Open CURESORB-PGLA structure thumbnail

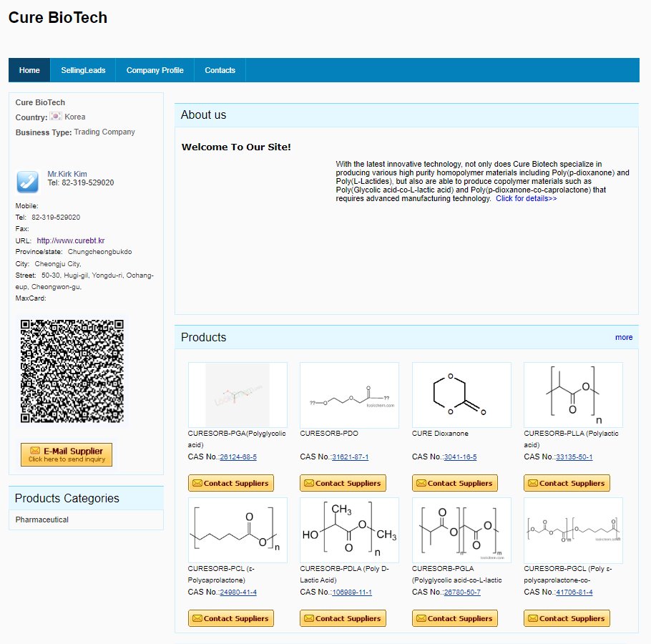point(461,530)
